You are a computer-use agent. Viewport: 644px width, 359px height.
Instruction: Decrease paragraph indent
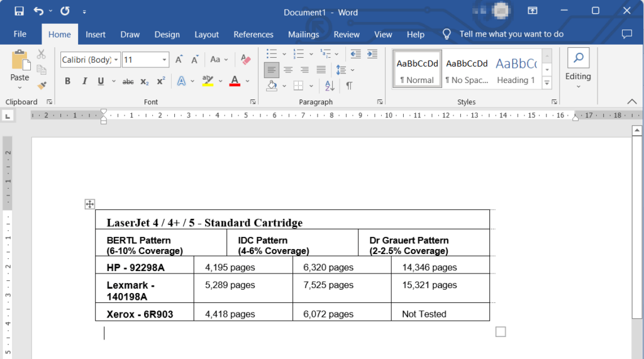[x=356, y=54]
